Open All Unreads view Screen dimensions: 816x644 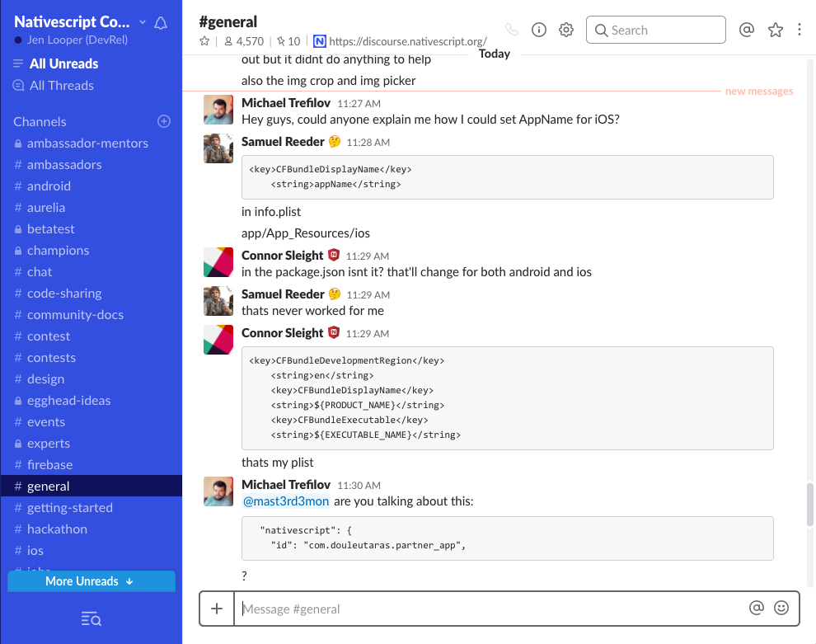click(x=64, y=63)
